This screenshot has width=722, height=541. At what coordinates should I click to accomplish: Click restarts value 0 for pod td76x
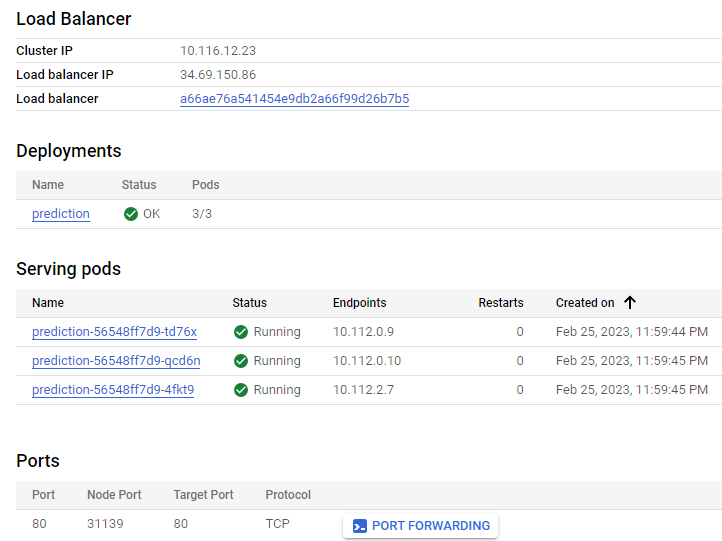tap(520, 332)
